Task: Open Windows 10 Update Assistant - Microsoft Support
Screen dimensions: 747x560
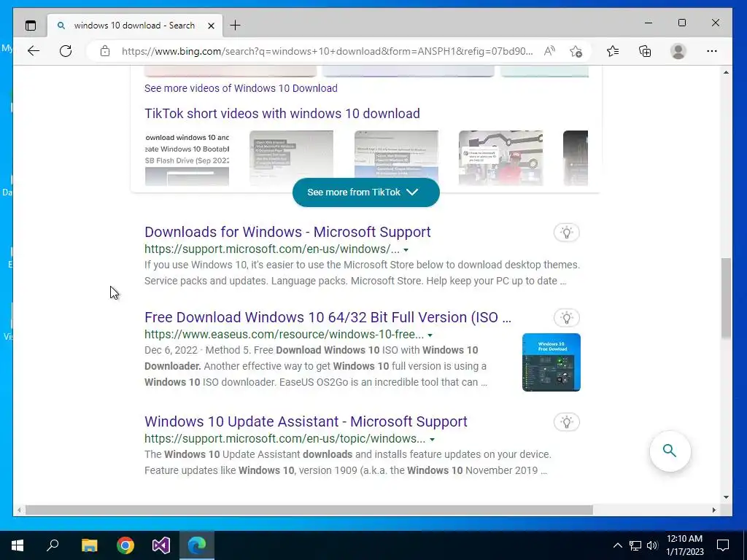Action: tap(306, 421)
